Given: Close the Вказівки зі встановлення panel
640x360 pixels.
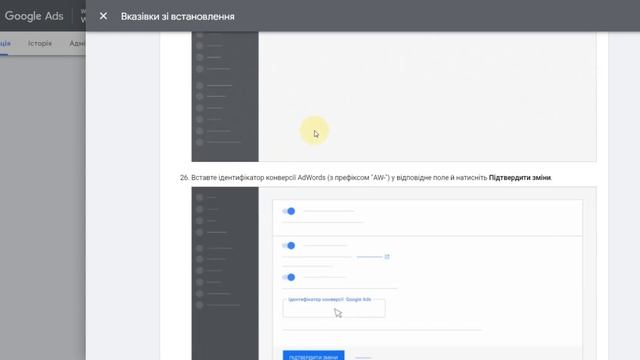Looking at the screenshot, I should point(103,16).
